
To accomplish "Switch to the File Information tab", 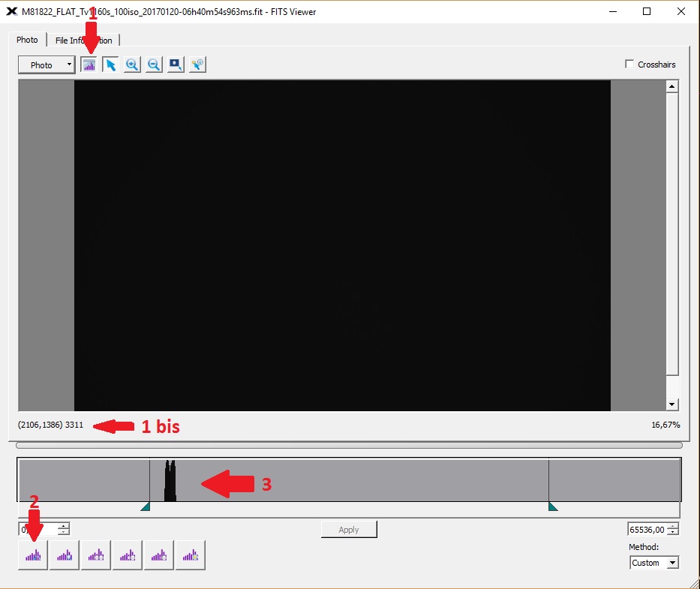I will (83, 41).
